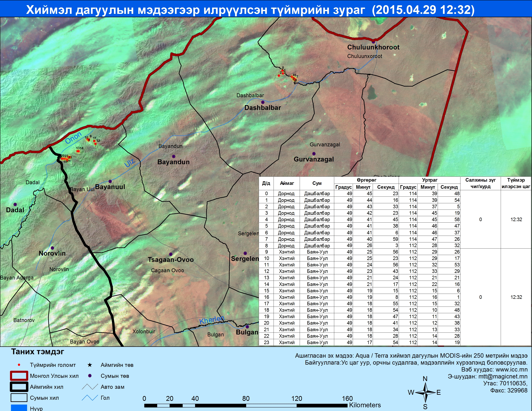Image resolution: width=532 pixels, height=411 pixels.
Task: Click the Norovlin soum center dot
Action: (52, 248)
